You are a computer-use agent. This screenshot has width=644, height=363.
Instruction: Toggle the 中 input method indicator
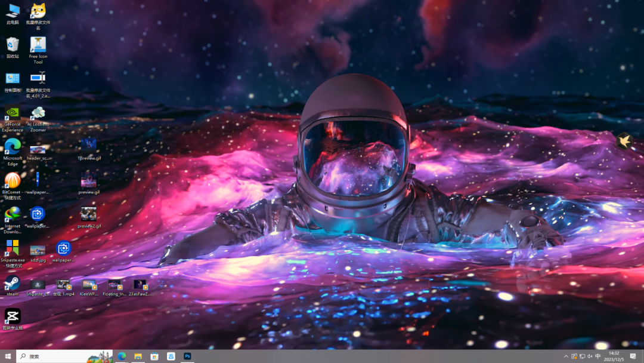point(598,356)
